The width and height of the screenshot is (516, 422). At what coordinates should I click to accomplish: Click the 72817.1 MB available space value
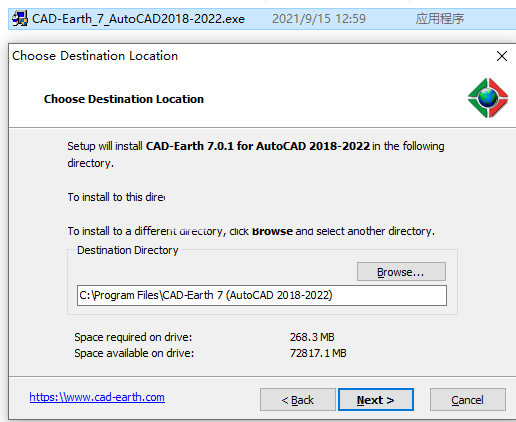[x=318, y=353]
